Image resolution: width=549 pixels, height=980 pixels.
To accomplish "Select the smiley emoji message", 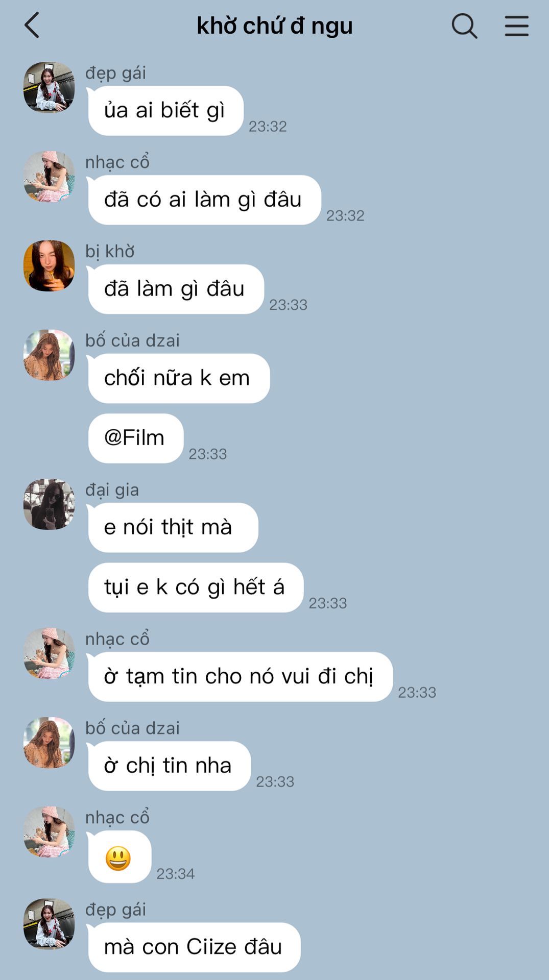I will coord(119,857).
